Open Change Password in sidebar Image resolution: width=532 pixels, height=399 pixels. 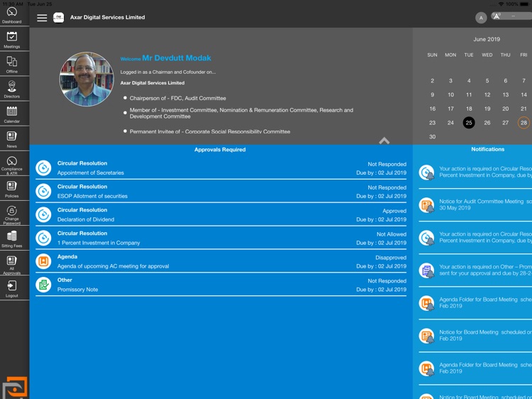coord(12,215)
